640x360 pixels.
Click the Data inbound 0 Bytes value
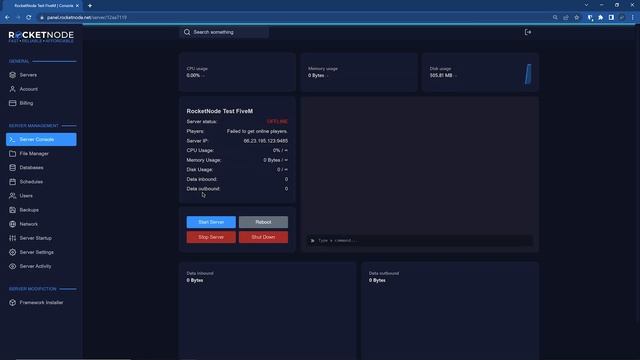click(x=195, y=280)
